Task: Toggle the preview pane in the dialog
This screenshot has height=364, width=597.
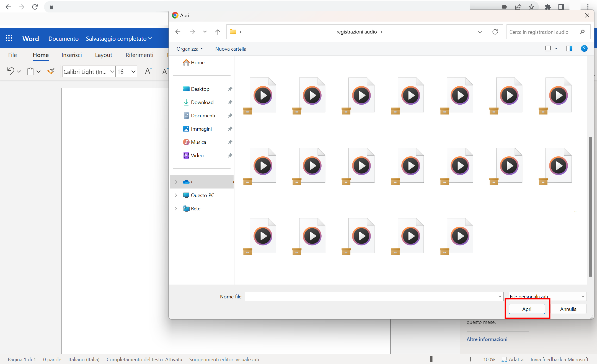Action: [569, 48]
